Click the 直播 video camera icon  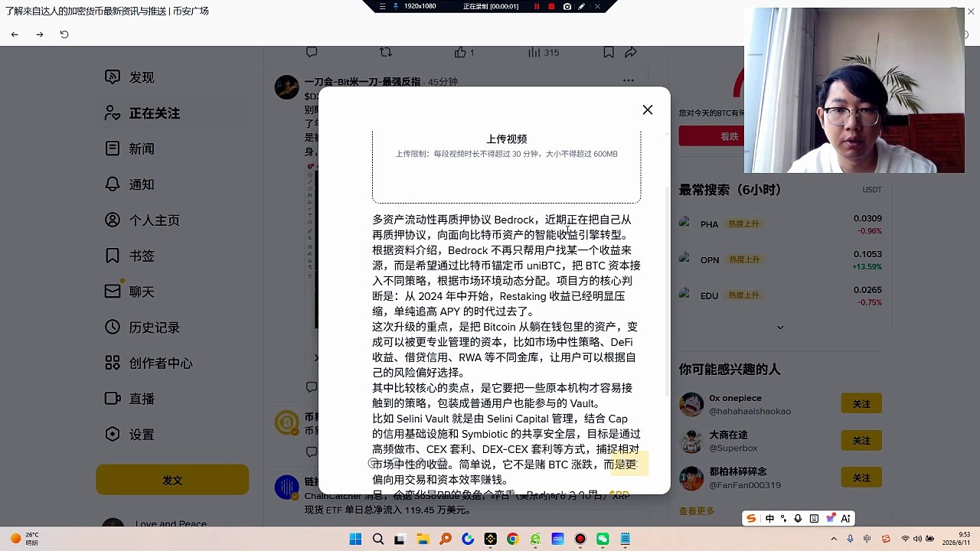pos(113,399)
